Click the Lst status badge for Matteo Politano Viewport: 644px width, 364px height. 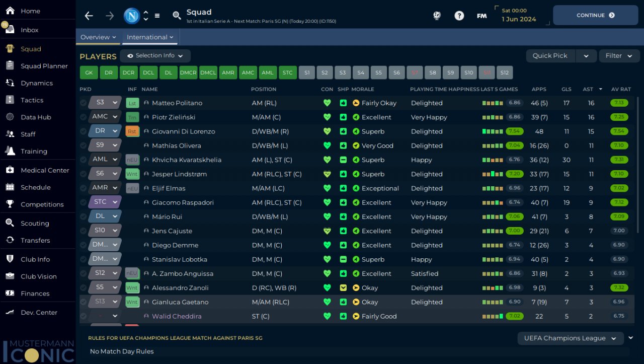pyautogui.click(x=132, y=103)
